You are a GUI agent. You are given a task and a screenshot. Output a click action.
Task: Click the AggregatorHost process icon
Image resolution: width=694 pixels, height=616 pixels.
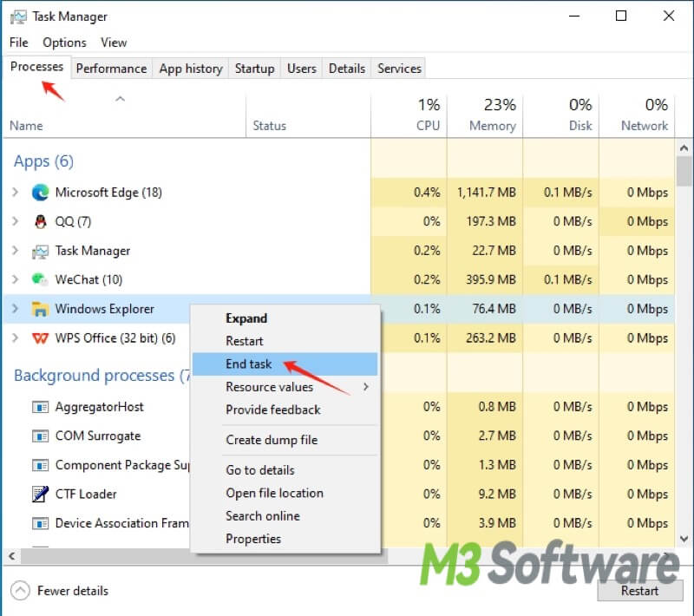[x=40, y=407]
